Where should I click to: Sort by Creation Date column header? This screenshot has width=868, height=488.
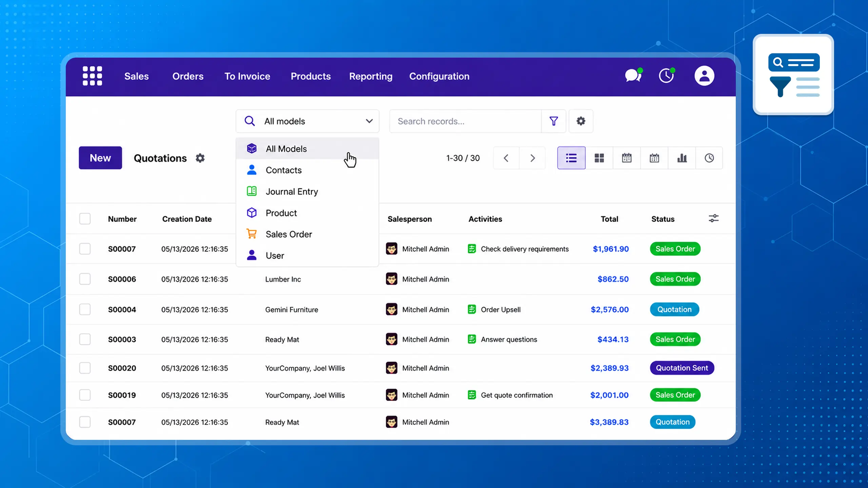(x=187, y=219)
